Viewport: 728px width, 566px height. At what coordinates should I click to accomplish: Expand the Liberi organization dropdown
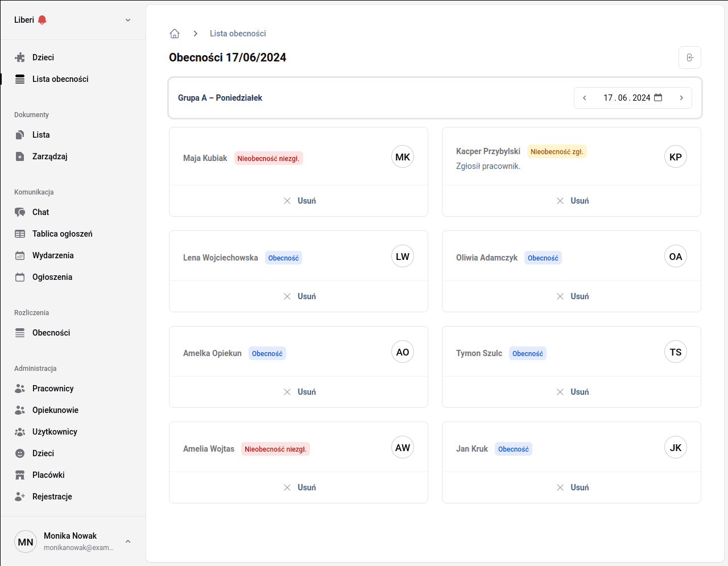click(128, 20)
